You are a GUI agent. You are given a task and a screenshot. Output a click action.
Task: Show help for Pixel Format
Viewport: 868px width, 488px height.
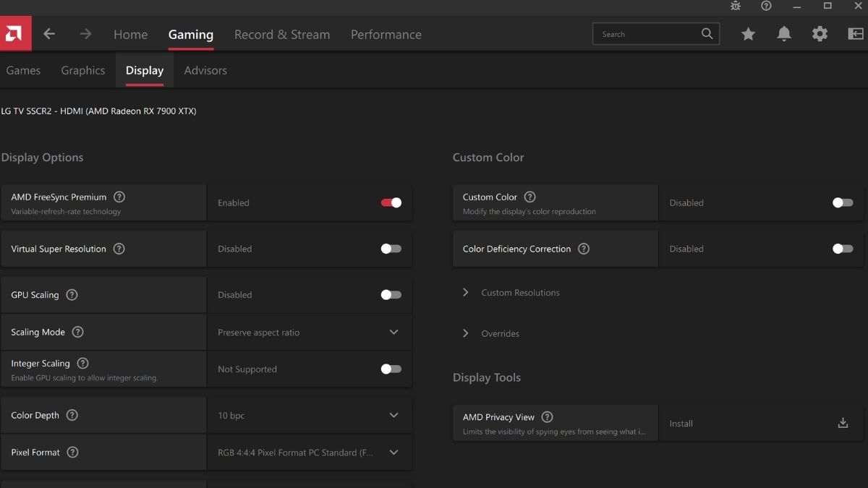[x=73, y=453]
